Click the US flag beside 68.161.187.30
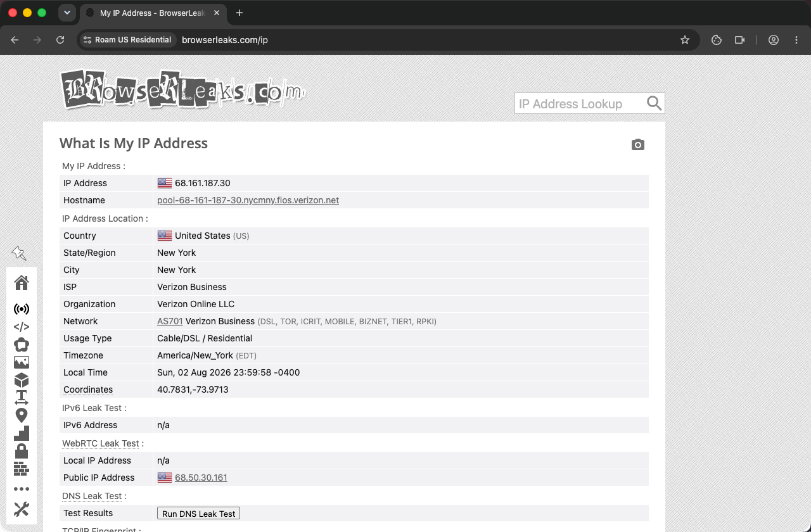The width and height of the screenshot is (811, 532). (x=165, y=183)
